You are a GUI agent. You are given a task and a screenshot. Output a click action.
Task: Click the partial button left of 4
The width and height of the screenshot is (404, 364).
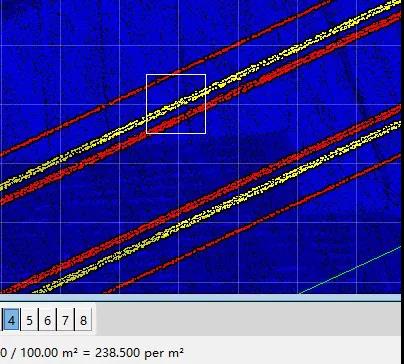(x=1, y=320)
